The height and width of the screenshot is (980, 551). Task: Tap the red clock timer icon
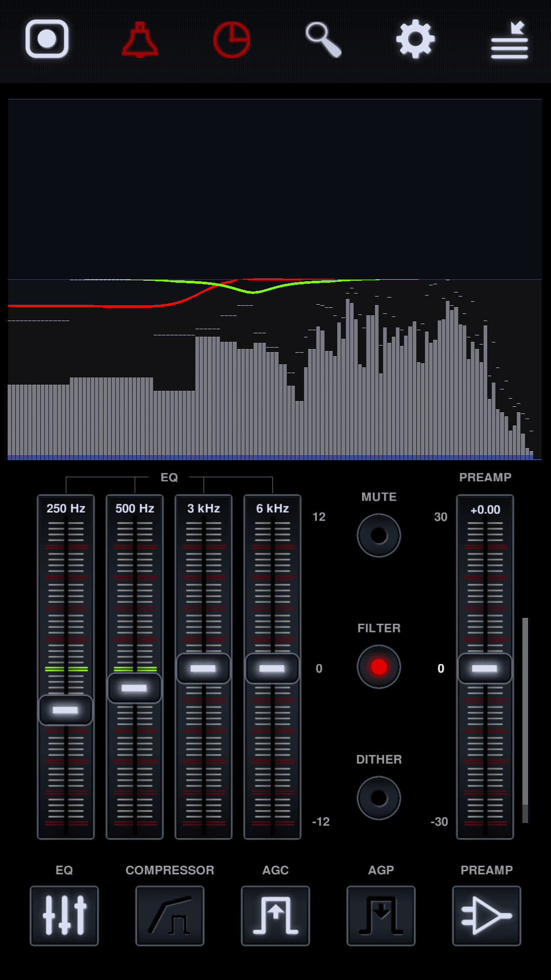coord(232,40)
